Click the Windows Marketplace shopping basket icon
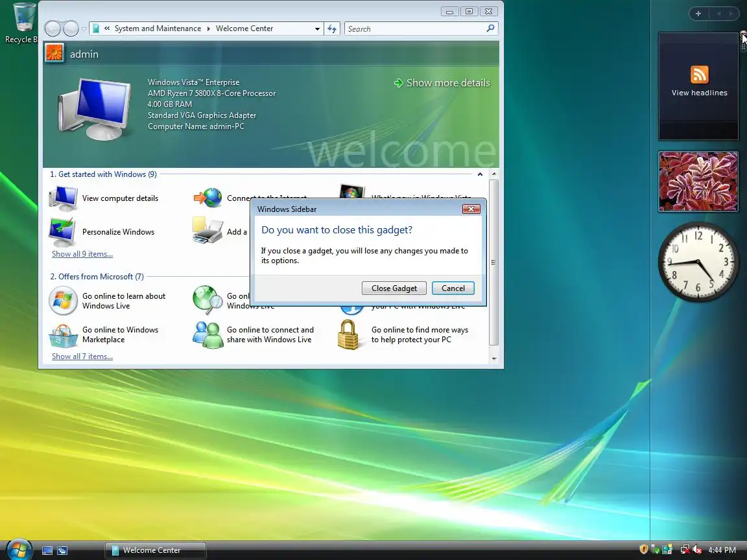This screenshot has width=747, height=560. point(64,335)
